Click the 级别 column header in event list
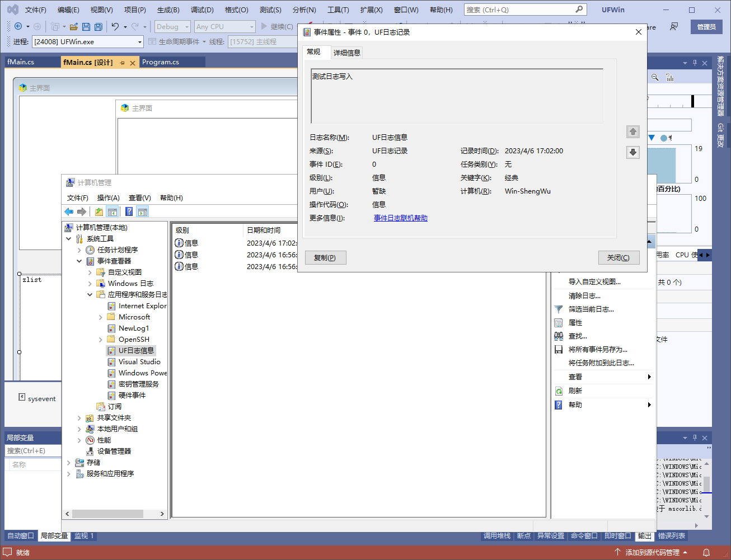Screen dimensions: 731x560 [207, 230]
